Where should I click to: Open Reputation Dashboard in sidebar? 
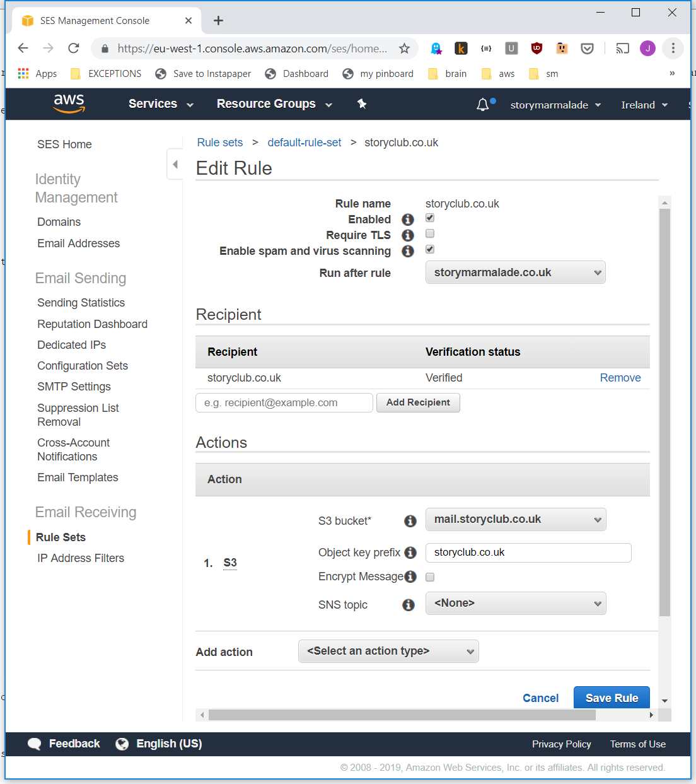click(x=92, y=324)
